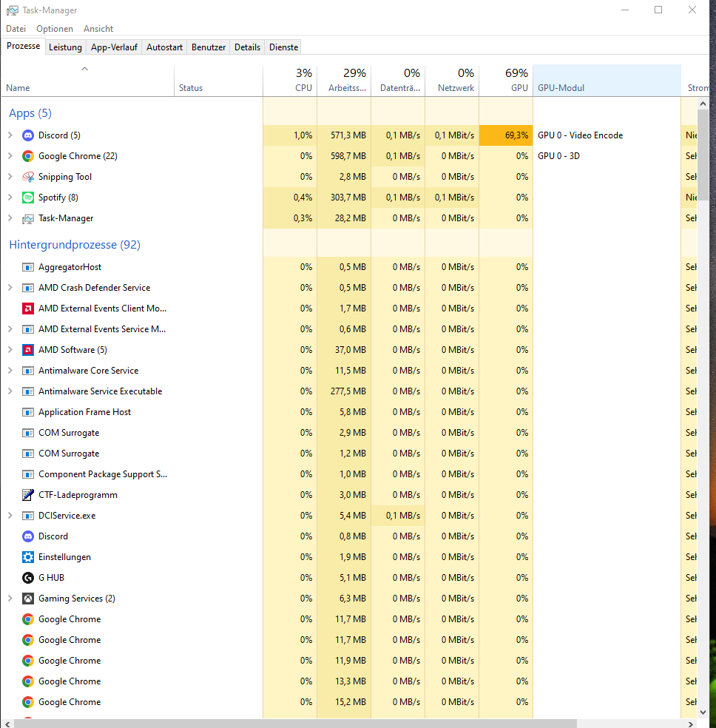Click the Application Frame Host icon
The height and width of the screenshot is (728, 716).
tap(28, 412)
